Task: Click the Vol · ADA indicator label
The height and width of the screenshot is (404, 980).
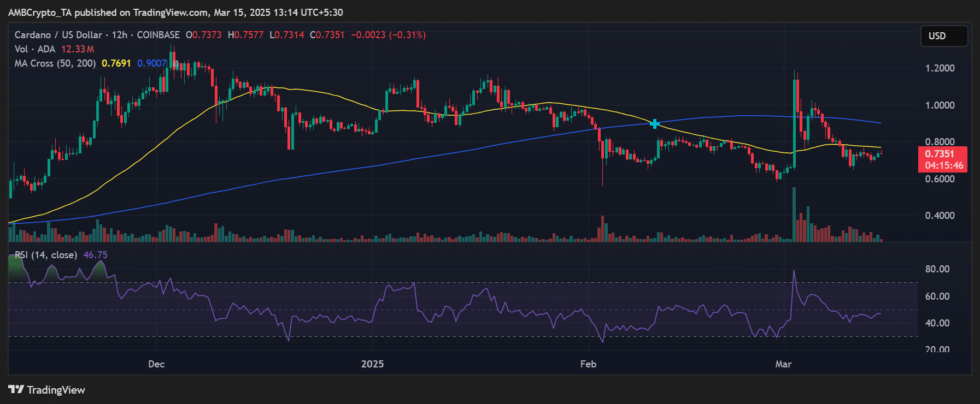Action: click(x=35, y=49)
